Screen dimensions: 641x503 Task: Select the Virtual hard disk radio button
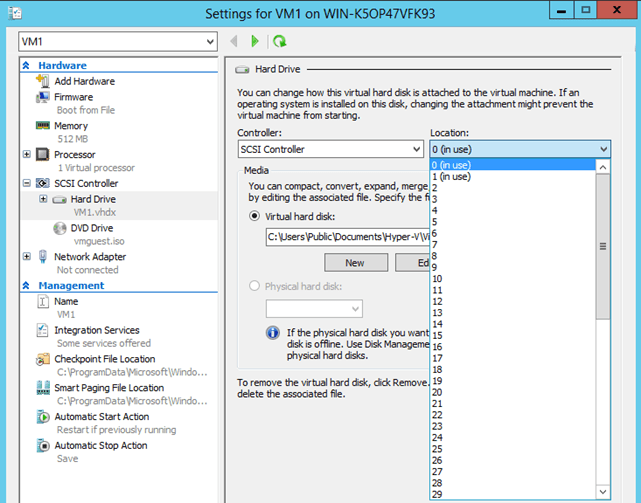(254, 216)
